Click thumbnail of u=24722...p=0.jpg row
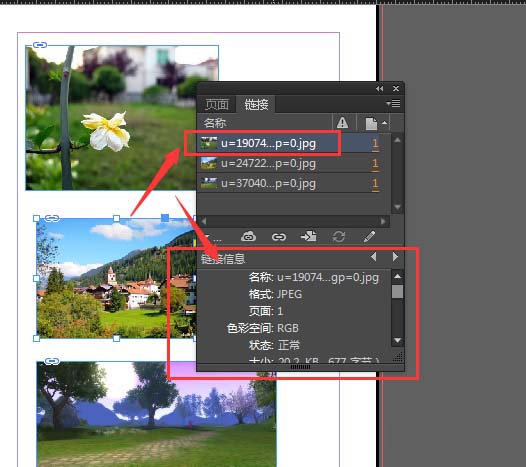The width and height of the screenshot is (526, 467). point(209,163)
